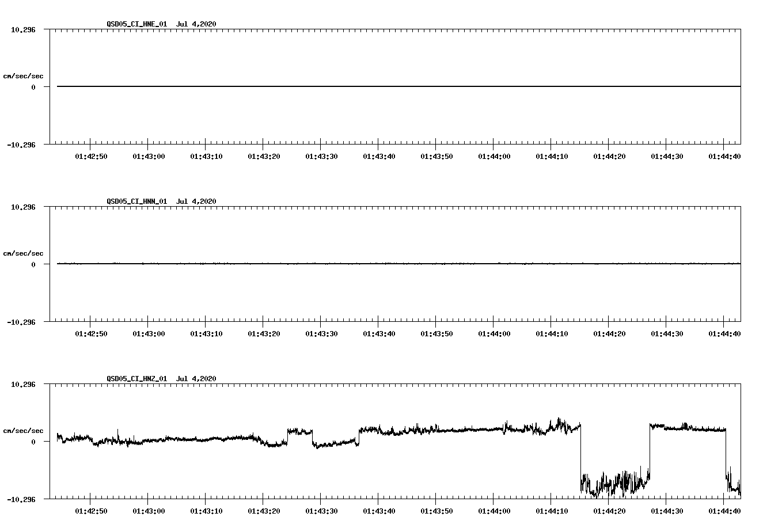Click the 01:44:10 time label under HNN chart
This screenshot has height=532, width=782.
pos(552,334)
